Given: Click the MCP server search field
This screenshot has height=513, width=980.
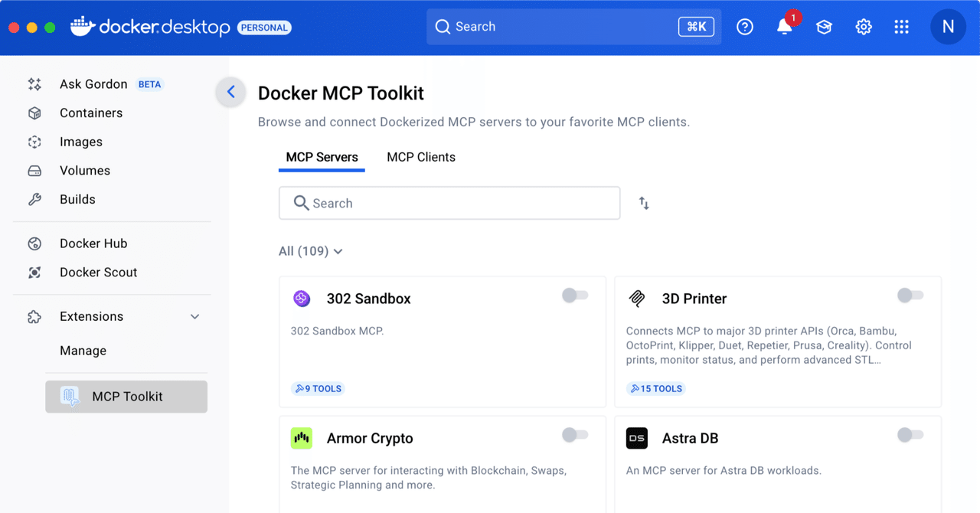Looking at the screenshot, I should tap(449, 203).
